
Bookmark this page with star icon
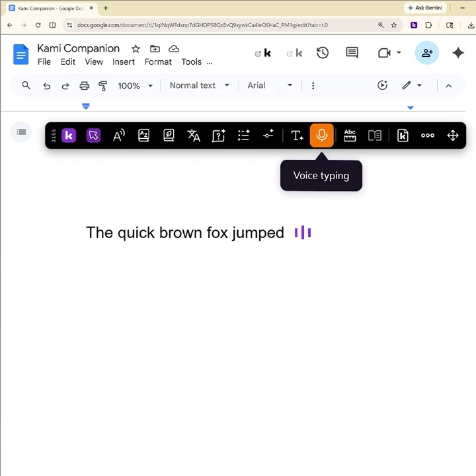(x=394, y=25)
